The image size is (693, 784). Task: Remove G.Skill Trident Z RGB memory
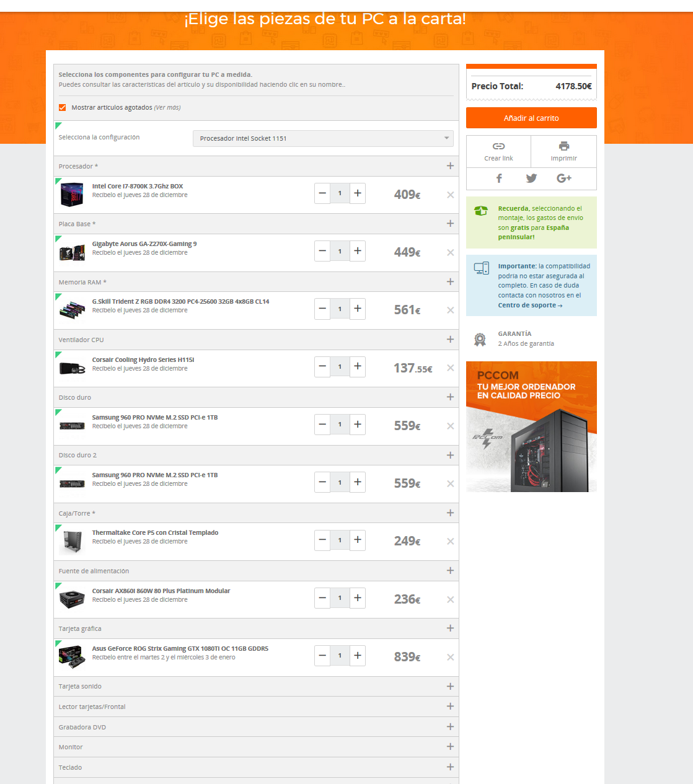point(451,310)
